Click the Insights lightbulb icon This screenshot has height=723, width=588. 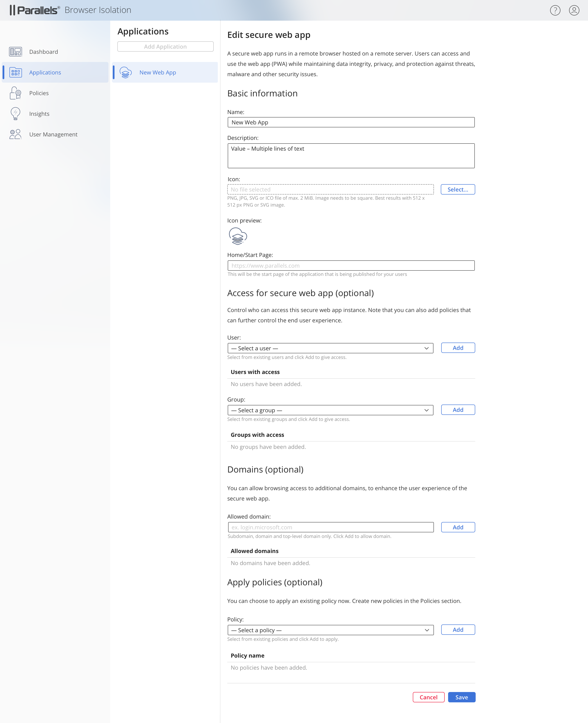click(15, 114)
